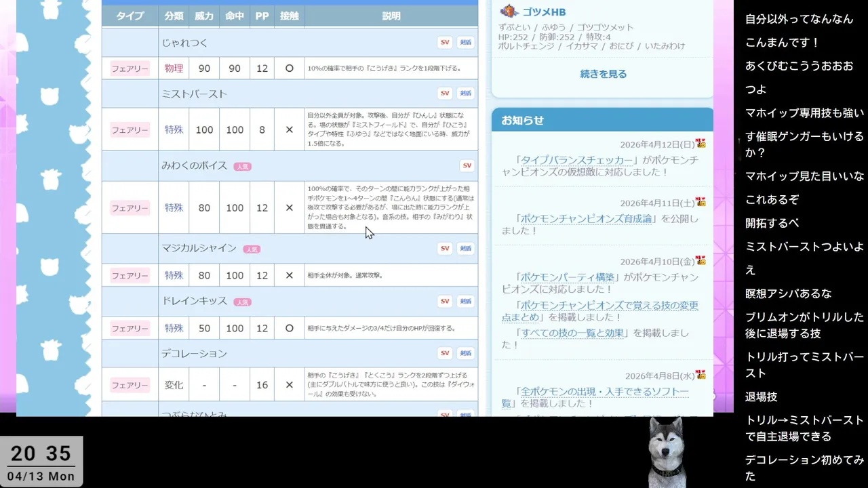
Task: Open the 覚える技の変更点まとめ link
Action: 600,311
